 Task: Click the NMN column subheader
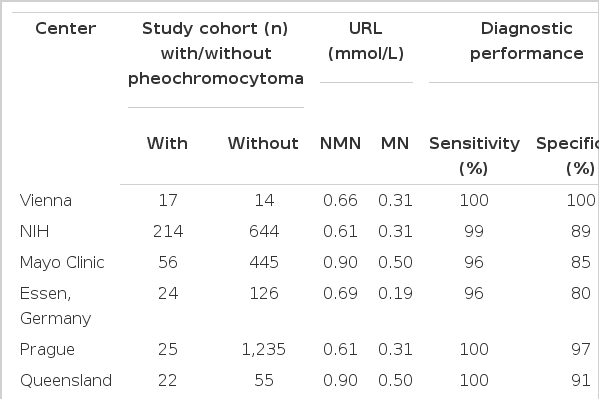tap(340, 144)
